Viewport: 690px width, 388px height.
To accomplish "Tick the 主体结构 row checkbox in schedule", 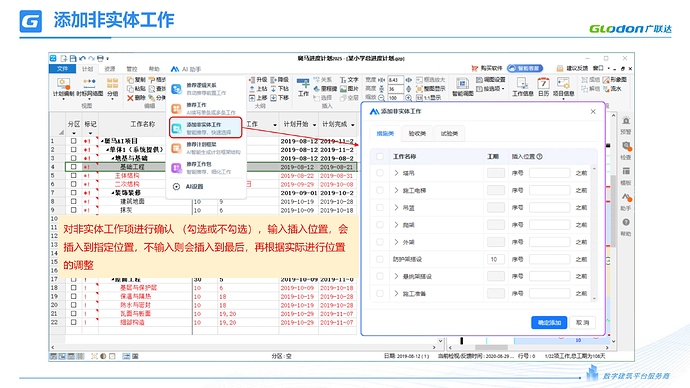I will click(x=73, y=176).
